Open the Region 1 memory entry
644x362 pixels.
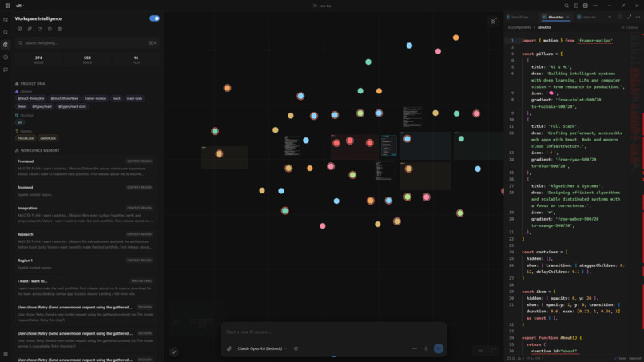(x=85, y=264)
